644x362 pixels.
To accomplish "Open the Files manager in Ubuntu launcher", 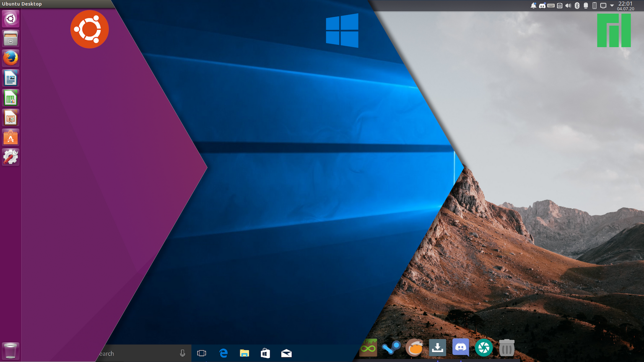I will pos(10,39).
